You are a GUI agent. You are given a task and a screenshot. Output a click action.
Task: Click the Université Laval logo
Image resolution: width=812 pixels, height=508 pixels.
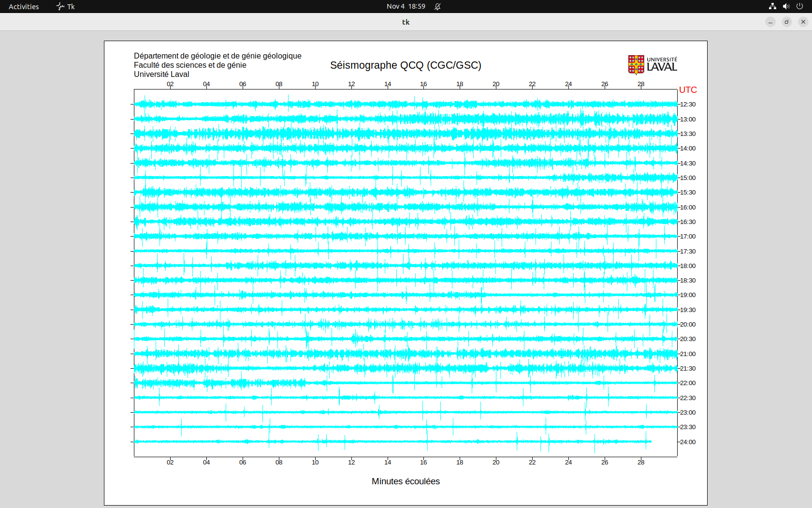point(652,65)
